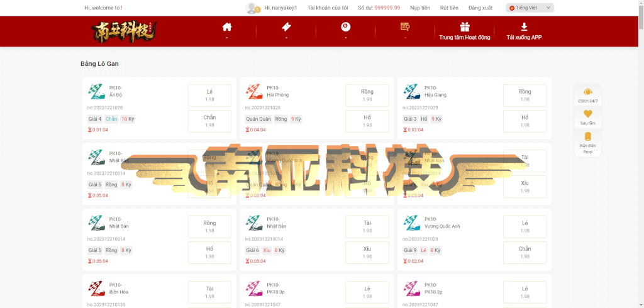Click the Giải 6 tag

(x=252, y=251)
